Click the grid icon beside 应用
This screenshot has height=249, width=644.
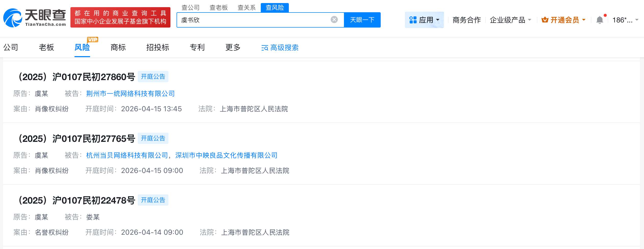pos(413,20)
